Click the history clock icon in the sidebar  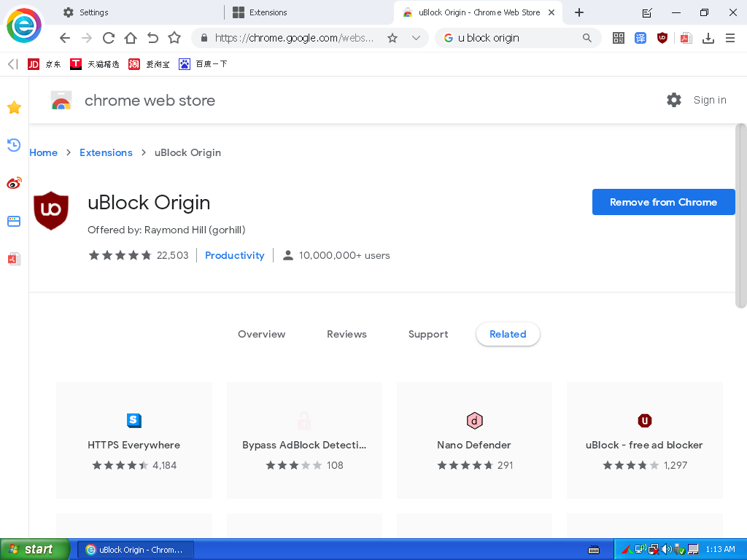pyautogui.click(x=13, y=145)
